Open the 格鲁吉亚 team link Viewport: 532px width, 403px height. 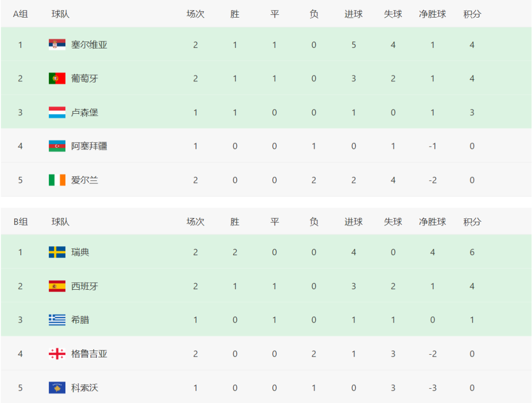point(89,354)
